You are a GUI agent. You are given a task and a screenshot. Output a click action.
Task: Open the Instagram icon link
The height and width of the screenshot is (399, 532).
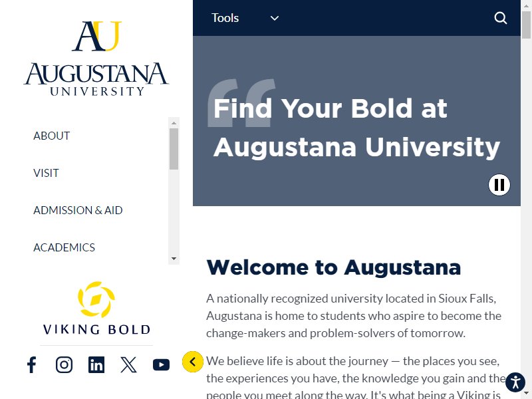coord(64,364)
